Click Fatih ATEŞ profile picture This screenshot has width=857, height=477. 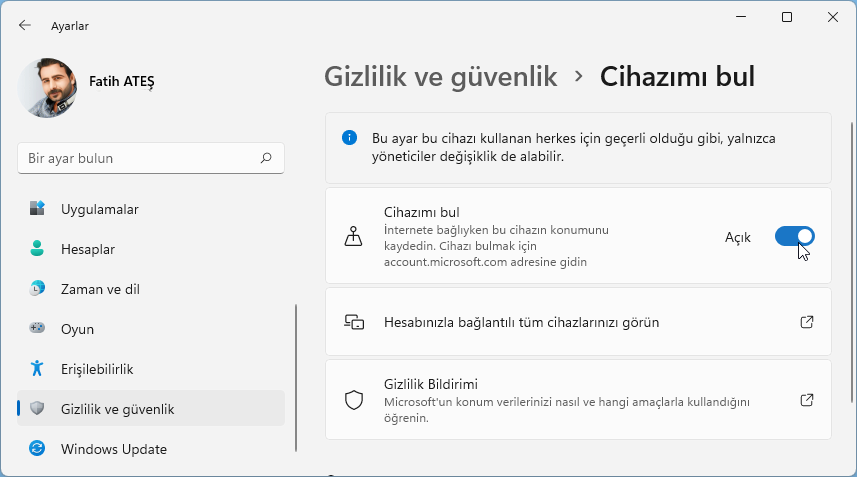coord(48,89)
